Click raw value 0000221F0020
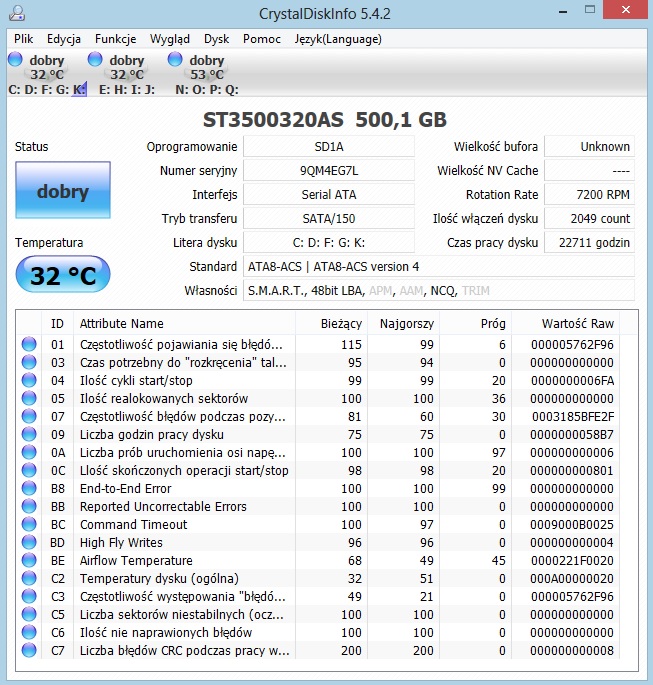 (x=573, y=560)
